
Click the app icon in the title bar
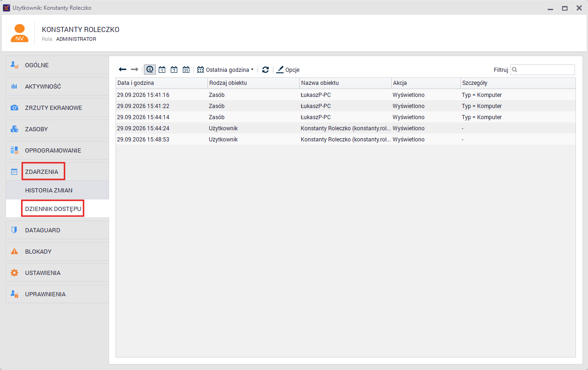tap(6, 8)
